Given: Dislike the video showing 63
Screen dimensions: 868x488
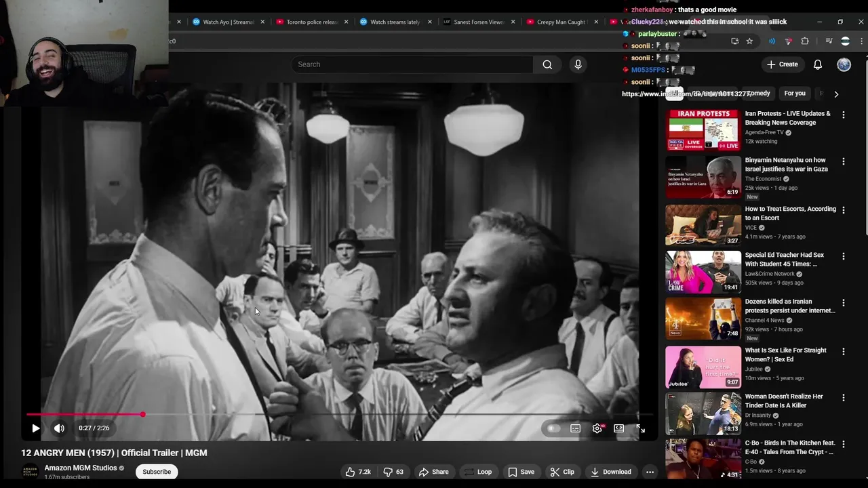Looking at the screenshot, I should click(393, 472).
